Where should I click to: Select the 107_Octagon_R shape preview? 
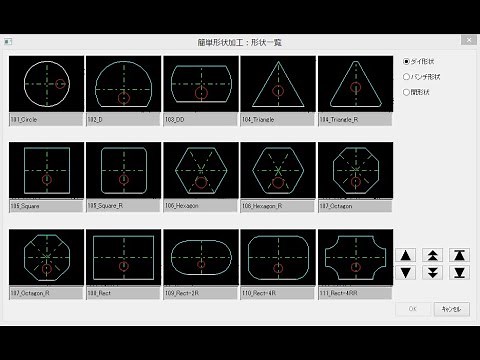click(46, 257)
